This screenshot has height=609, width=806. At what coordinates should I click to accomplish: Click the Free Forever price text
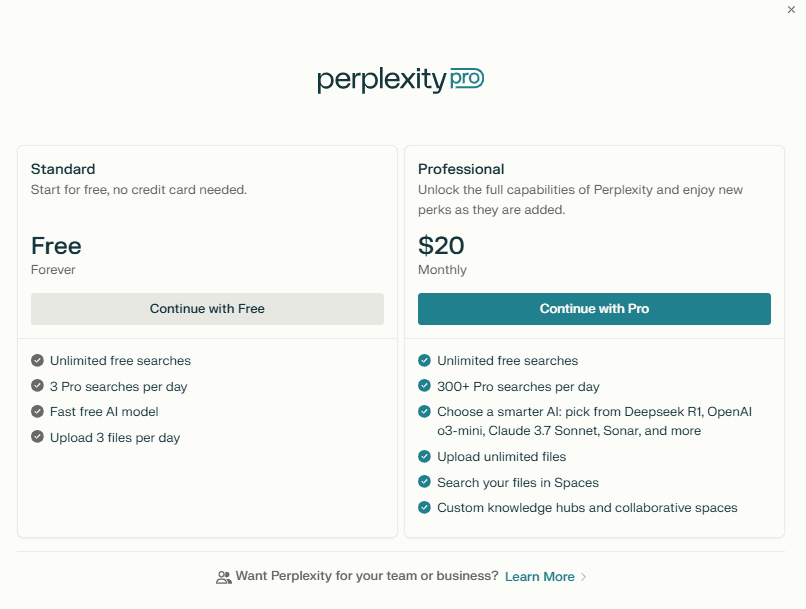[56, 247]
